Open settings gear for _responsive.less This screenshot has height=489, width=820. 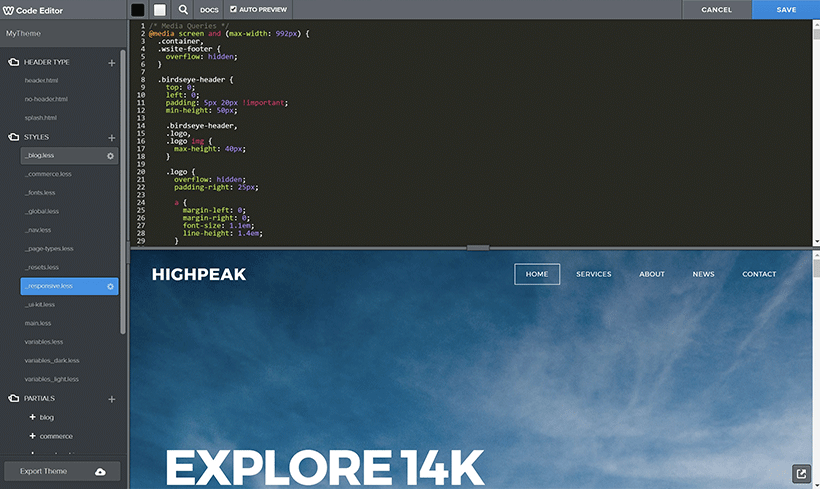pyautogui.click(x=110, y=287)
